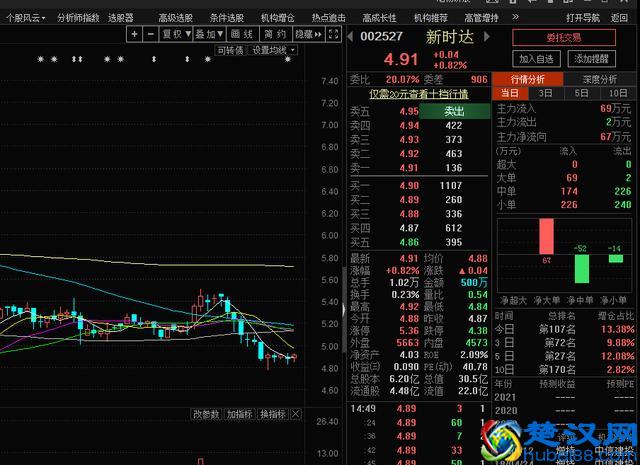This screenshot has width=640, height=465.
Task: Show more menu items with » chevron
Action: click(x=516, y=17)
